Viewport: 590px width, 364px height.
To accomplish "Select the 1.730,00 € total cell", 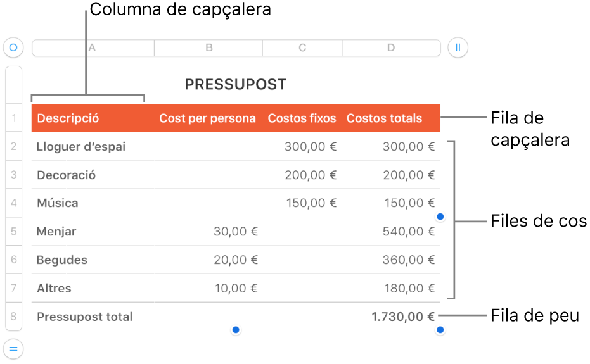I will 404,317.
